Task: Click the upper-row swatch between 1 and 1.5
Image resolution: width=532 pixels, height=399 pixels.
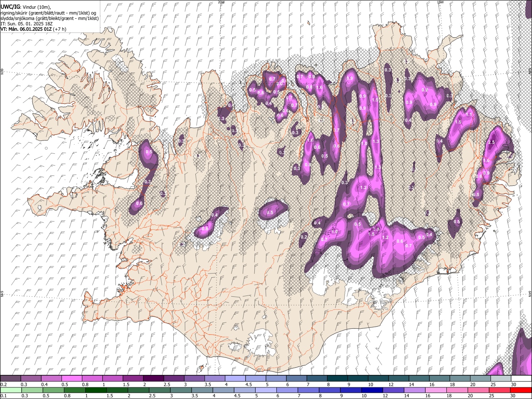Action: tap(112, 378)
